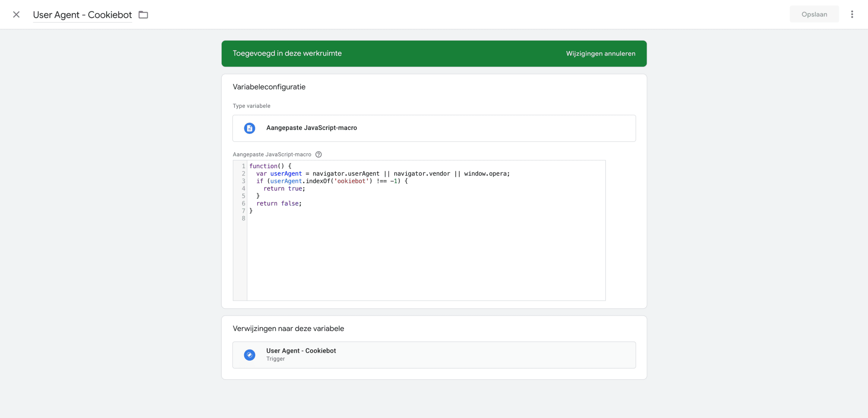Edit the variable name User Agent - Cookiebot
Viewport: 868px width, 418px height.
point(82,15)
